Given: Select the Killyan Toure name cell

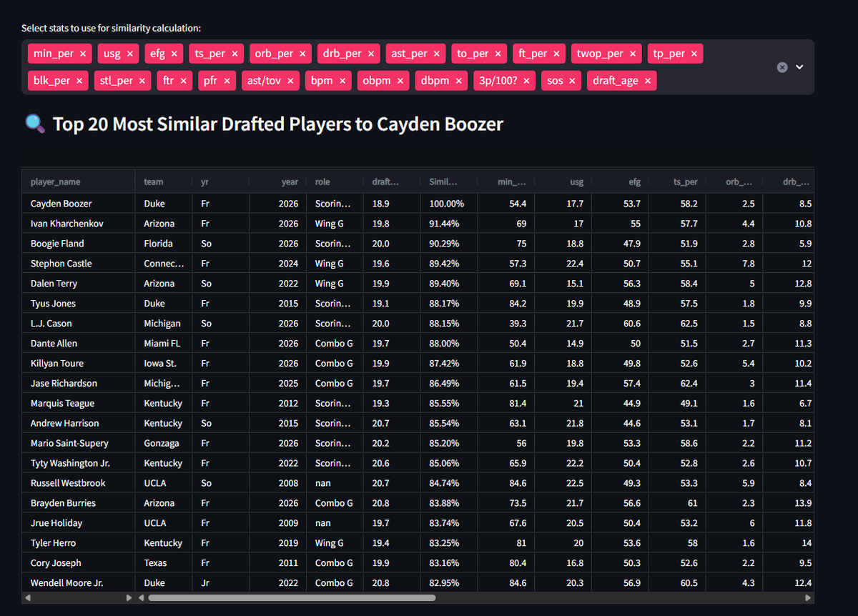Looking at the screenshot, I should 78,364.
